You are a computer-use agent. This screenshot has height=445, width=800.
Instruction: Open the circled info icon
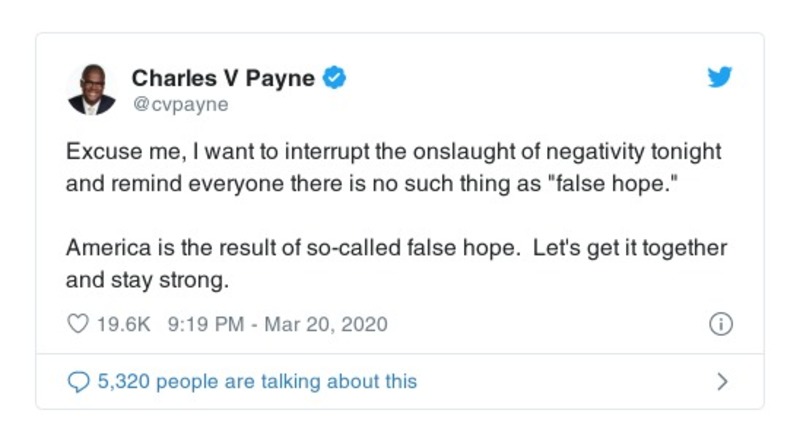tap(720, 324)
